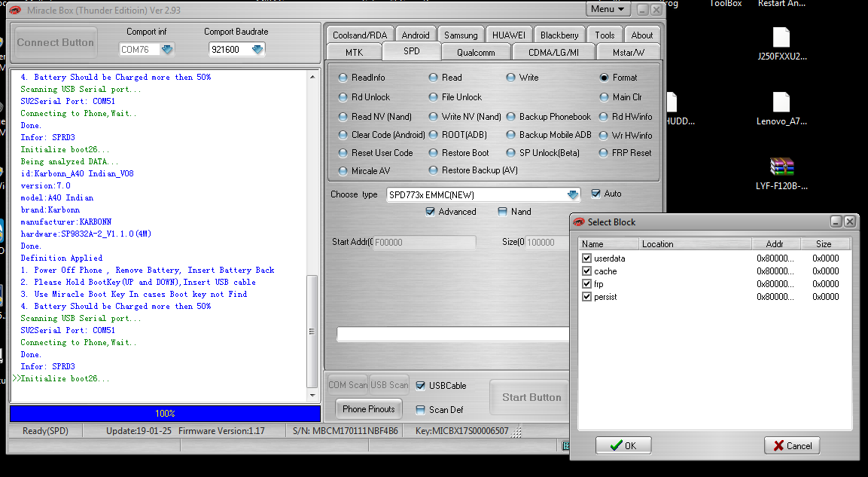Click the small grip icon next to the Key field
The height and width of the screenshot is (477, 868).
516,432
